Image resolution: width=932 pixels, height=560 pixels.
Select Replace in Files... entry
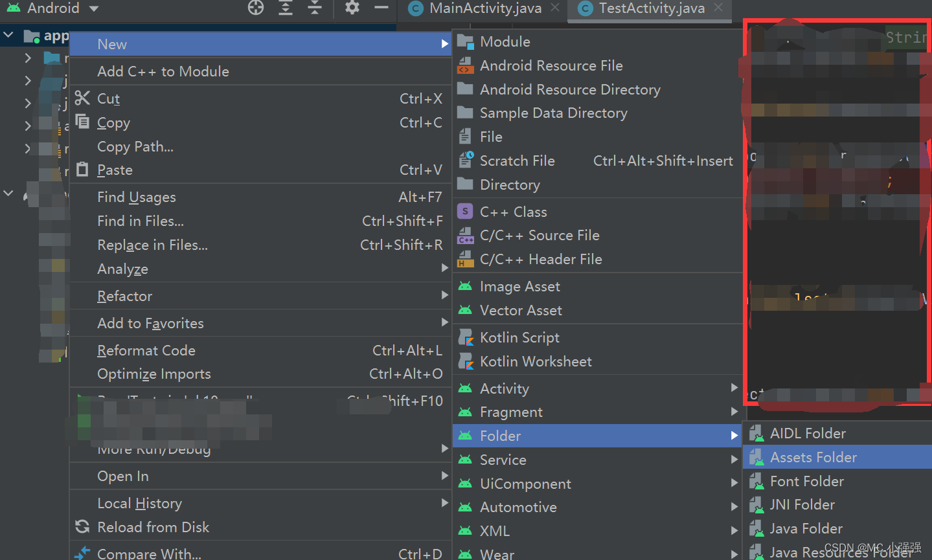260,245
